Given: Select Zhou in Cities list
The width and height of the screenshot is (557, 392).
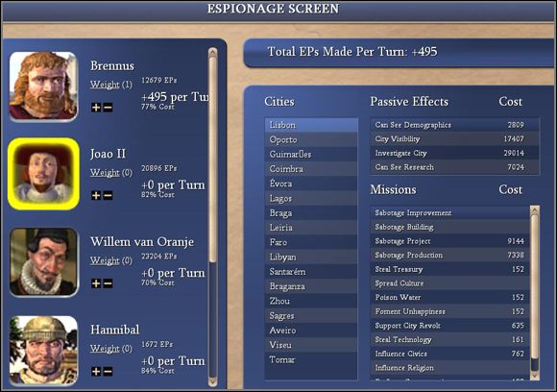Looking at the screenshot, I should (311, 301).
